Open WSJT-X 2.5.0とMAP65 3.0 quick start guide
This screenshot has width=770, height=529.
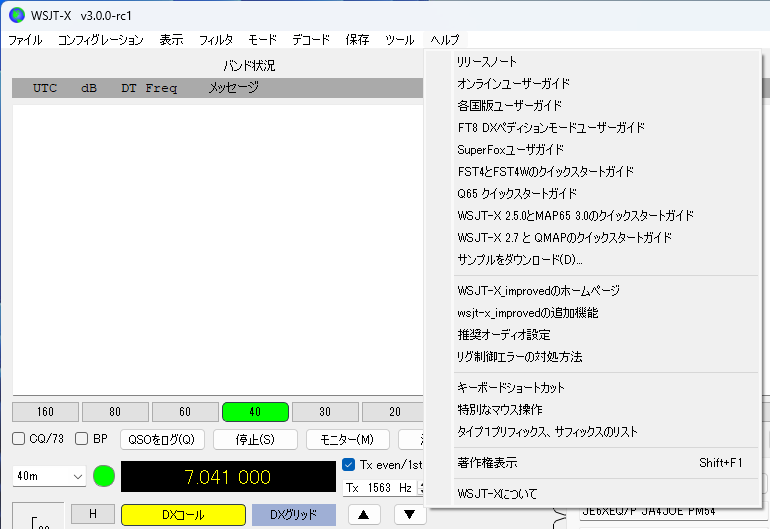(593, 216)
